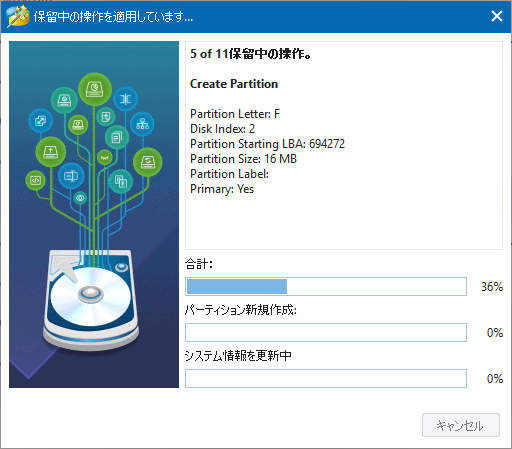Click the teal stacked documents icon
The width and height of the screenshot is (512, 449).
pos(117,137)
